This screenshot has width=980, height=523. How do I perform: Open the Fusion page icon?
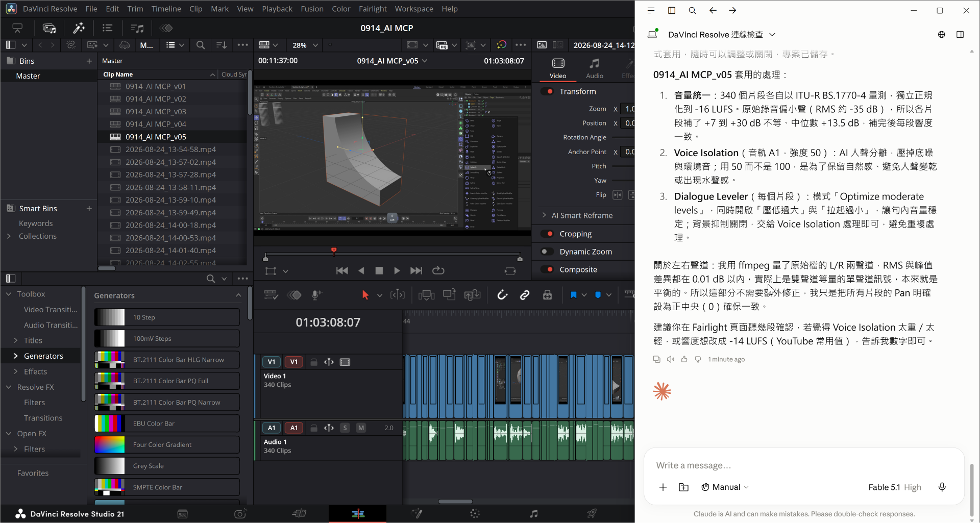coord(416,513)
